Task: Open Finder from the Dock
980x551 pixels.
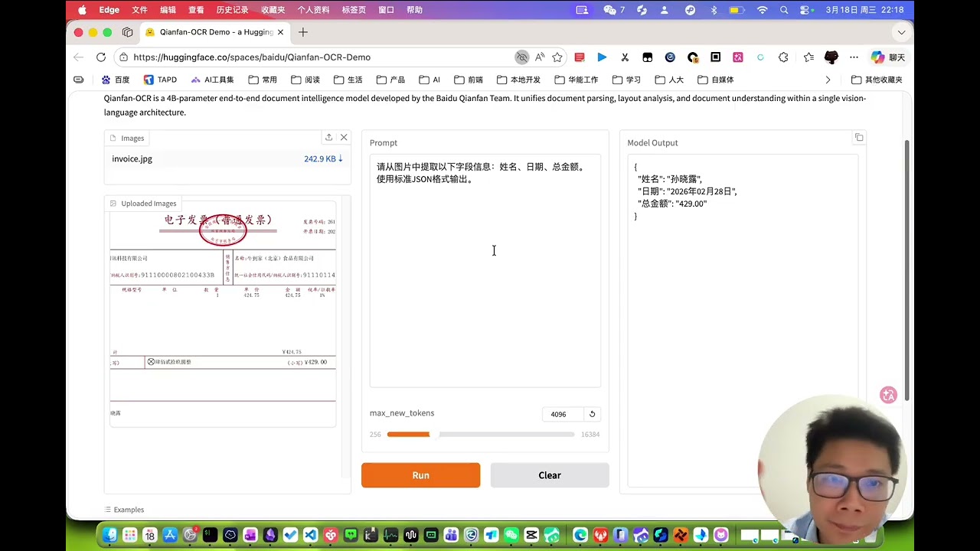Action: coord(109,535)
